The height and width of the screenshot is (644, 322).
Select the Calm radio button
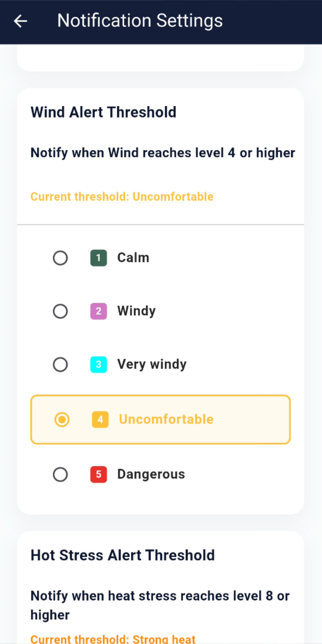pos(60,258)
